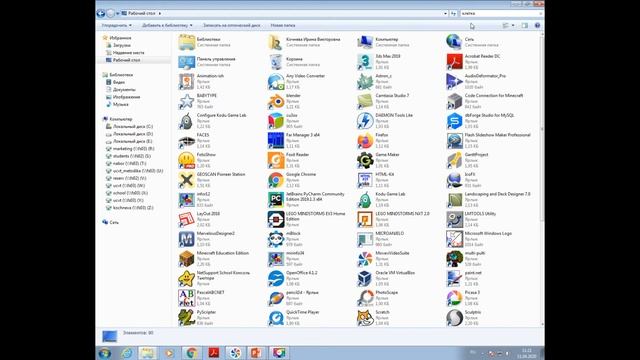Toggle the preview pane button
The image size is (640, 360).
point(525,25)
